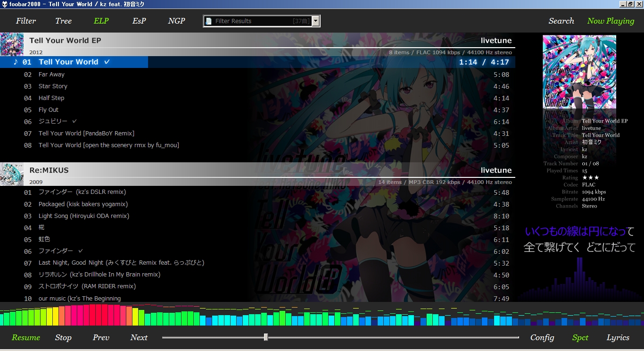644x351 pixels.
Task: Click the Resume playback button
Action: [26, 337]
